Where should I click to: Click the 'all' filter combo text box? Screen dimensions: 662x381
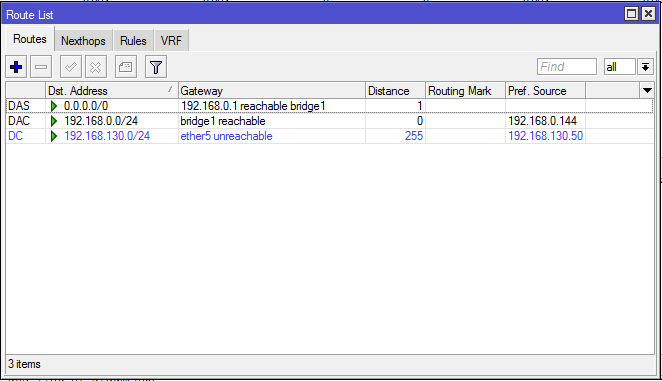(619, 67)
